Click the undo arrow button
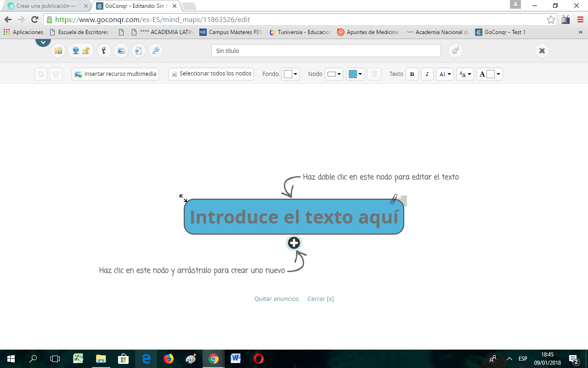The height and width of the screenshot is (368, 588). pos(41,74)
